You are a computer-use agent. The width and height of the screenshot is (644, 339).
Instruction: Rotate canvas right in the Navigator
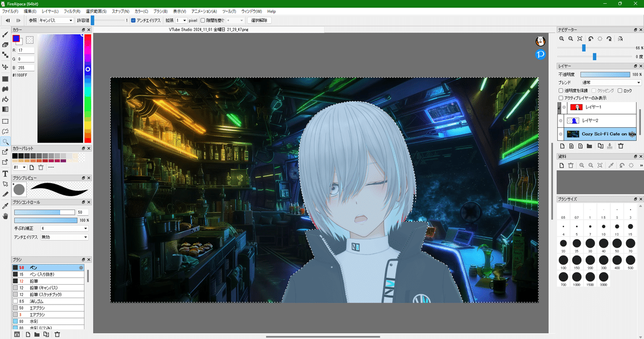point(610,39)
